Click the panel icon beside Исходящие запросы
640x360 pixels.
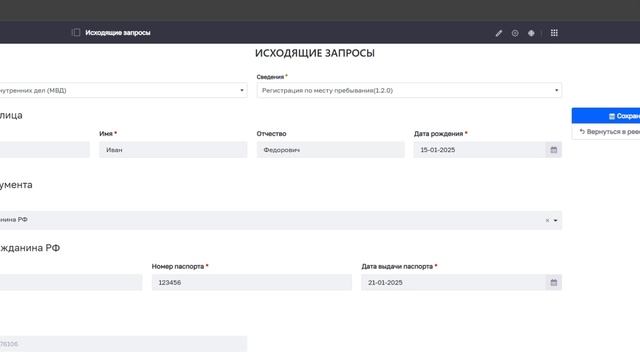[x=76, y=32]
